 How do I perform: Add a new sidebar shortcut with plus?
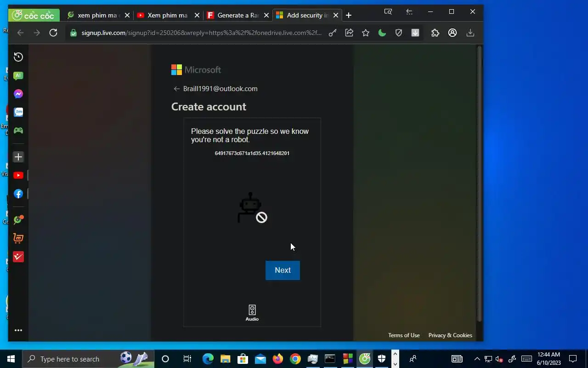[x=18, y=157]
